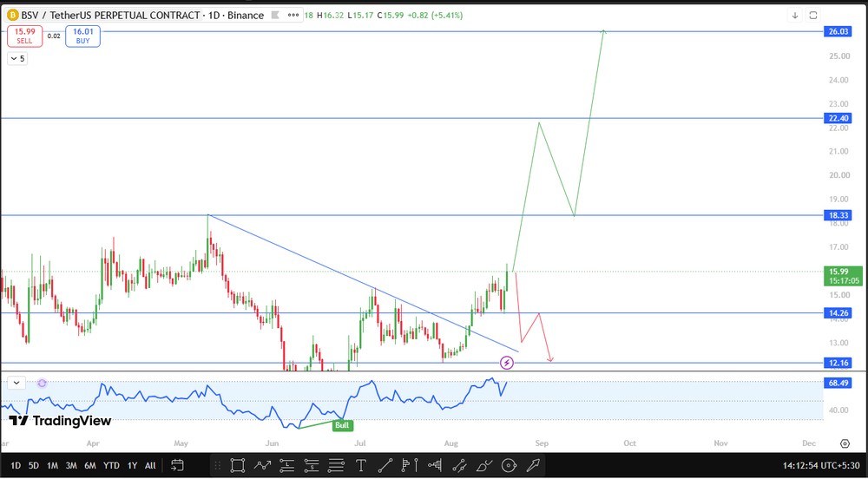868x479 pixels.
Task: Click the 15.99 SELL button
Action: click(25, 36)
